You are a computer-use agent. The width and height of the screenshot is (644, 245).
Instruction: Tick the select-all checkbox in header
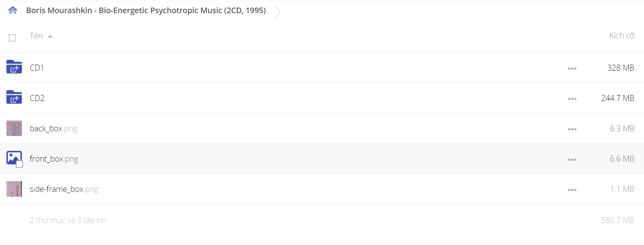click(x=12, y=38)
